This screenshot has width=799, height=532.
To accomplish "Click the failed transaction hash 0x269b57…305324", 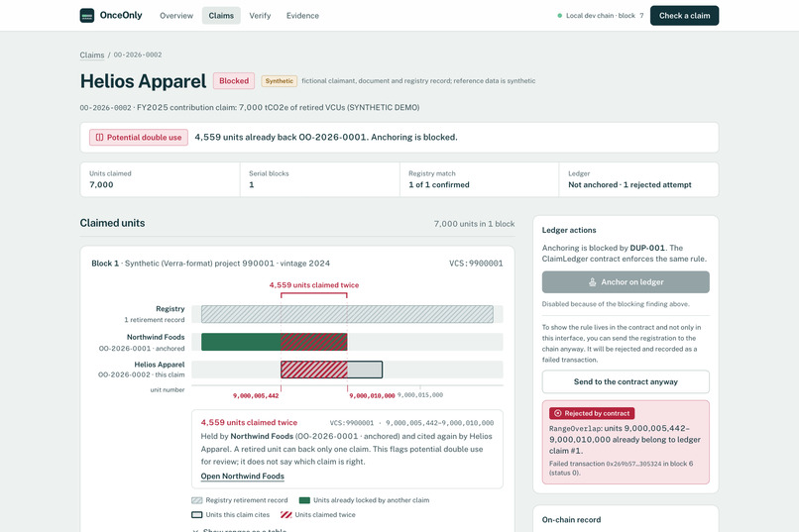I will click(633, 464).
